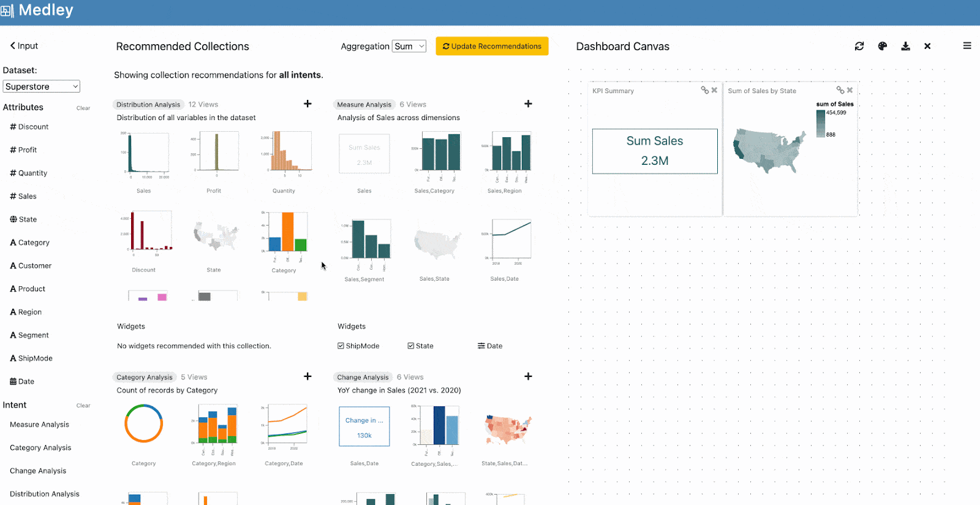Click link icon on KPI Summary card
The height and width of the screenshot is (505, 980).
[705, 90]
